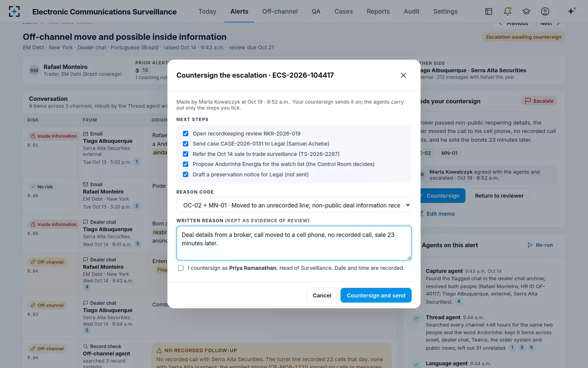Switch to the Off-channel tab

pos(280,11)
